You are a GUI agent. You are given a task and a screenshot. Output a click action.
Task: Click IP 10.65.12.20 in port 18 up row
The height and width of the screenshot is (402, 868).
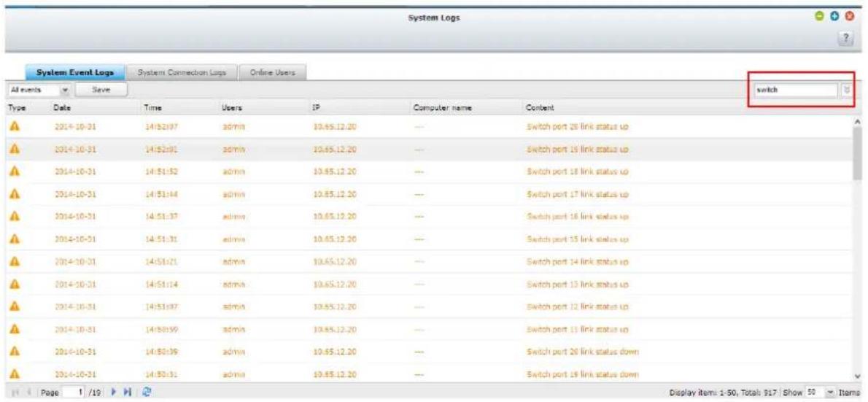(334, 171)
